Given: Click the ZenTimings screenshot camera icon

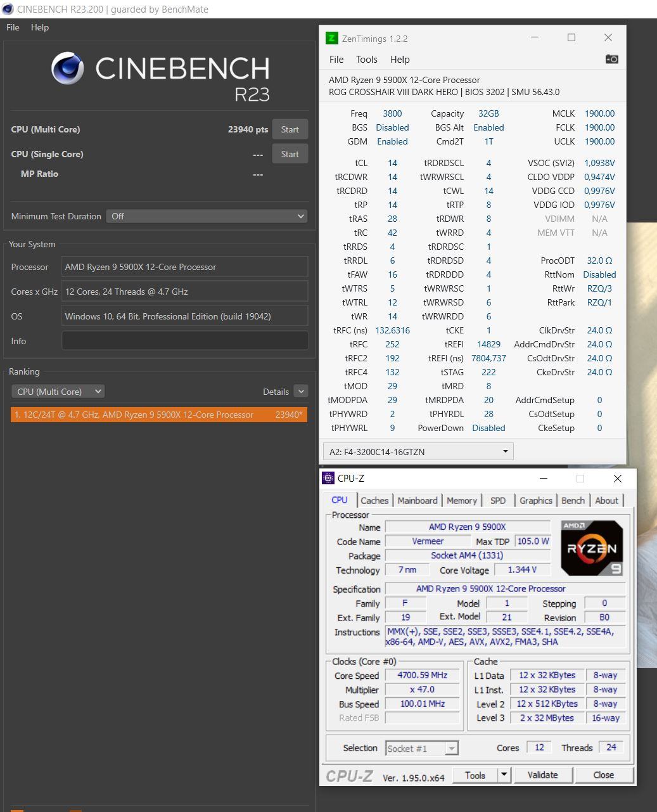Looking at the screenshot, I should click(x=611, y=59).
